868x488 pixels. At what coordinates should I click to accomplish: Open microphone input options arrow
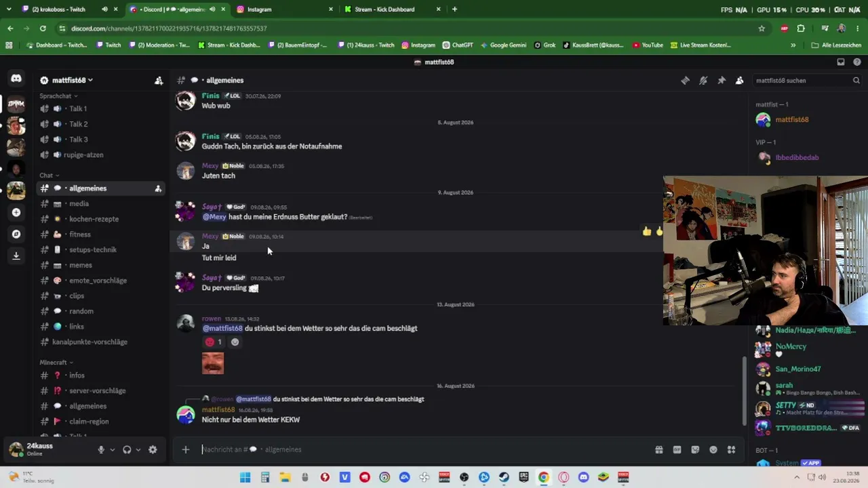coord(113,449)
